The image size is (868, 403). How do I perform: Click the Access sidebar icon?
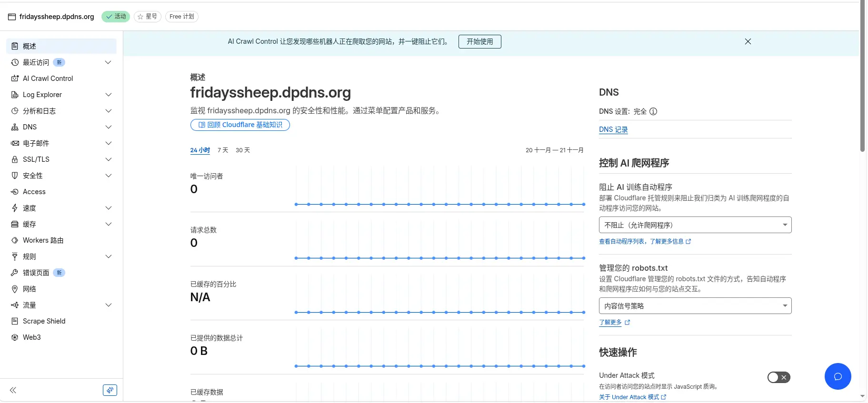15,192
